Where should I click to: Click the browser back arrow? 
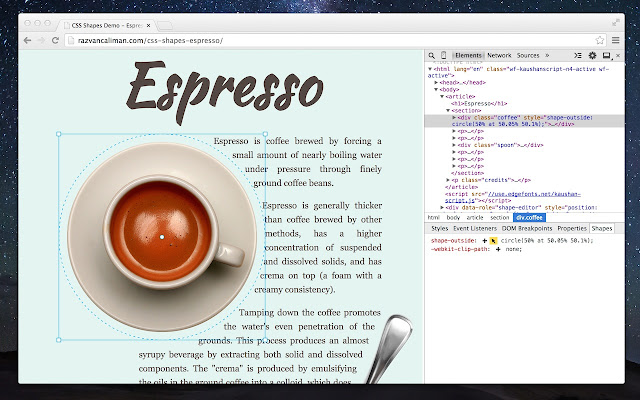tap(27, 40)
